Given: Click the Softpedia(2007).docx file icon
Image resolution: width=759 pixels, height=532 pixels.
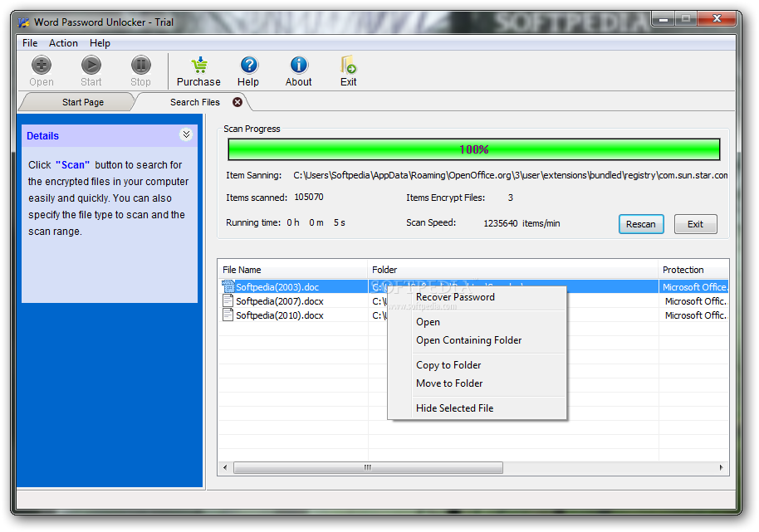Looking at the screenshot, I should click(x=228, y=300).
